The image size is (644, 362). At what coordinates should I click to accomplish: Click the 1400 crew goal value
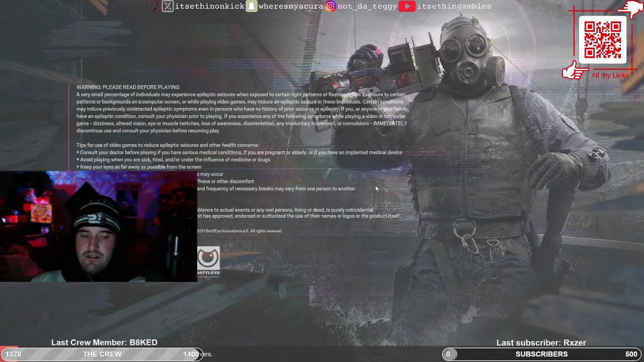[x=191, y=354]
